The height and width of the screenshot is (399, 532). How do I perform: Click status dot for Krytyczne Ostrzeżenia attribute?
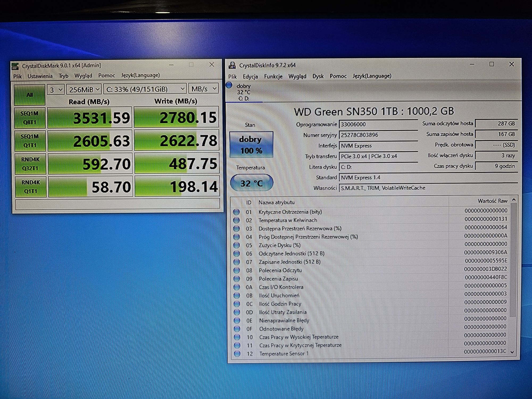[236, 212]
